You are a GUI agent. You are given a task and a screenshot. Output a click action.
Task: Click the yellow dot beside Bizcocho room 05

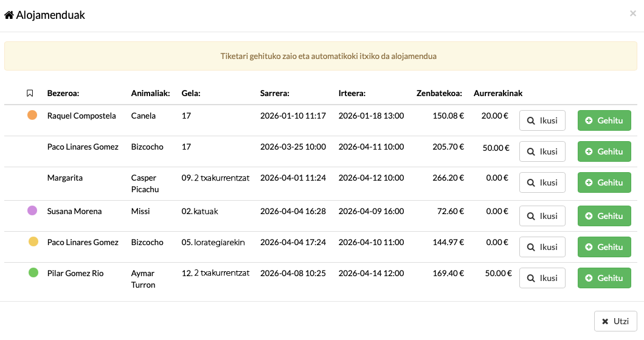click(33, 241)
